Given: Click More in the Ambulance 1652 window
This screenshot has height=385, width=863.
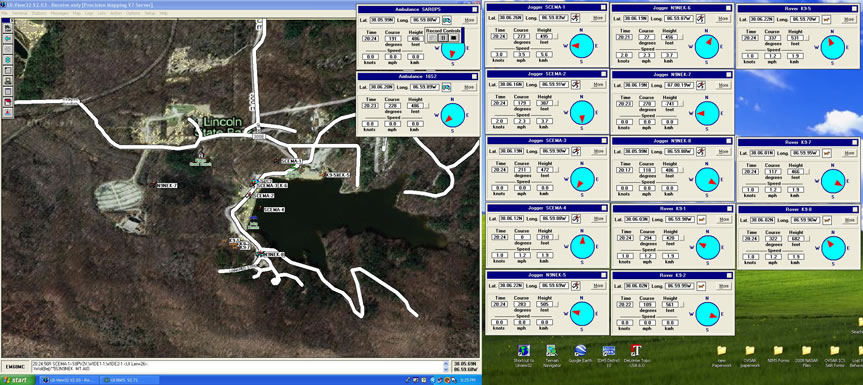Looking at the screenshot, I should click(x=469, y=86).
